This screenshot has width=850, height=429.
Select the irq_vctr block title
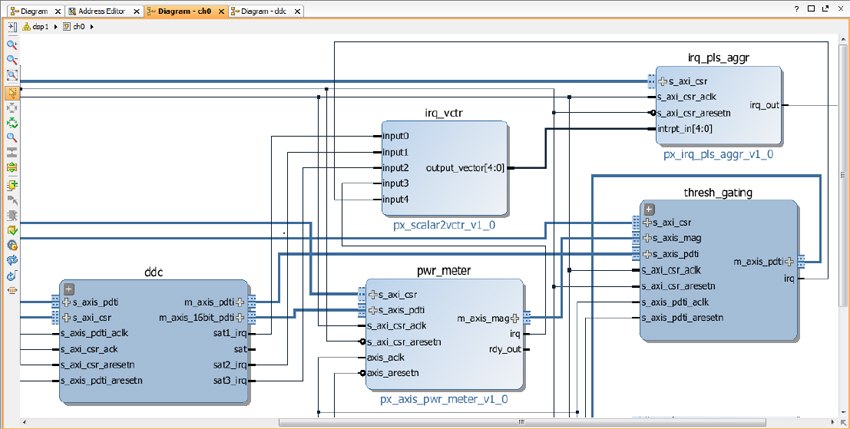[x=444, y=112]
